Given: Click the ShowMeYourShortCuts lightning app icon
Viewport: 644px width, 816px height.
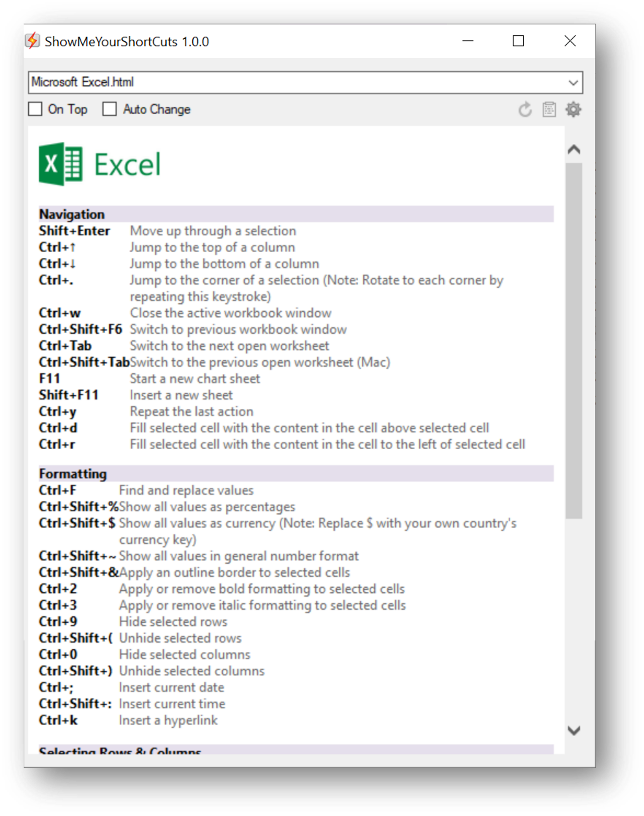Looking at the screenshot, I should 32,41.
